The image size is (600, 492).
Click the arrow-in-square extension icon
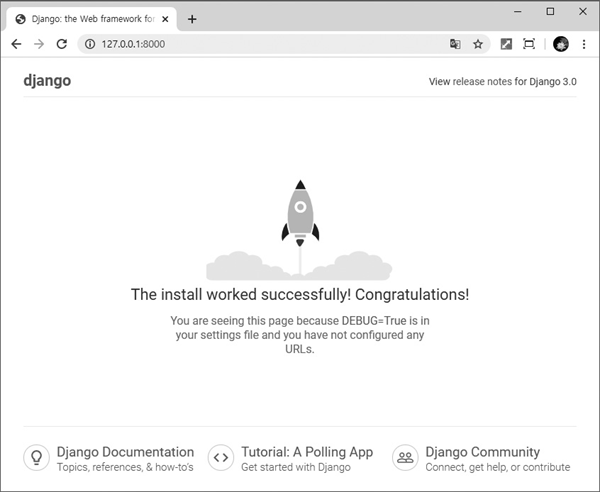point(506,44)
